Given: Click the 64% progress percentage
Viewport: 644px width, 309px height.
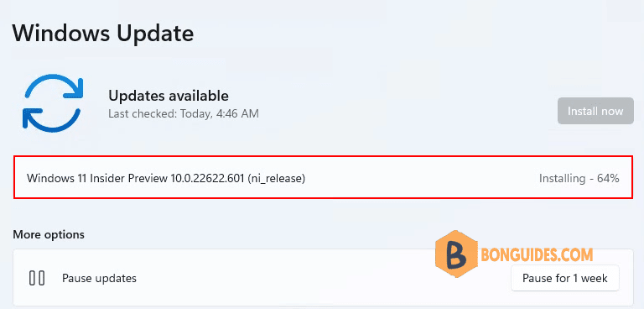Looking at the screenshot, I should click(x=608, y=179).
